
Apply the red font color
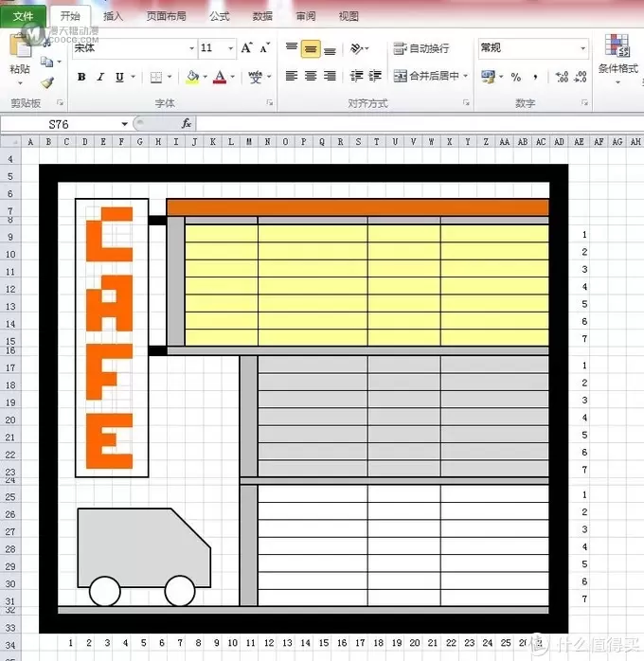tap(220, 77)
